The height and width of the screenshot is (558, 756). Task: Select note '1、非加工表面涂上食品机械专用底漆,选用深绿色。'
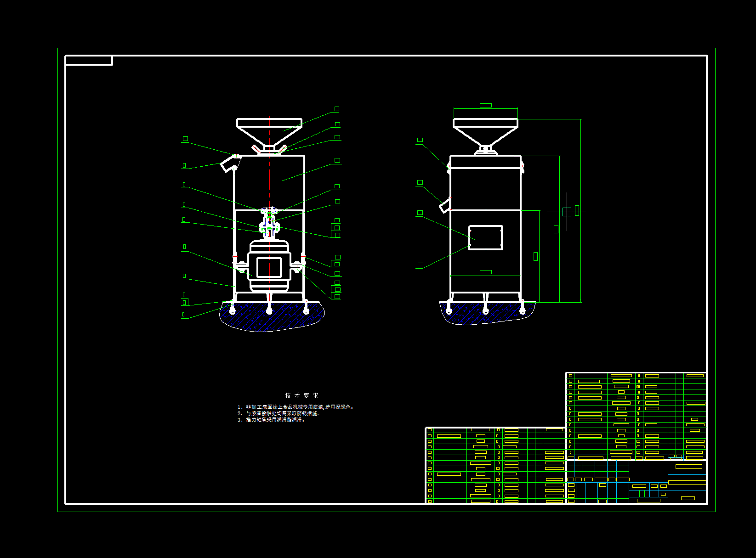pos(296,407)
